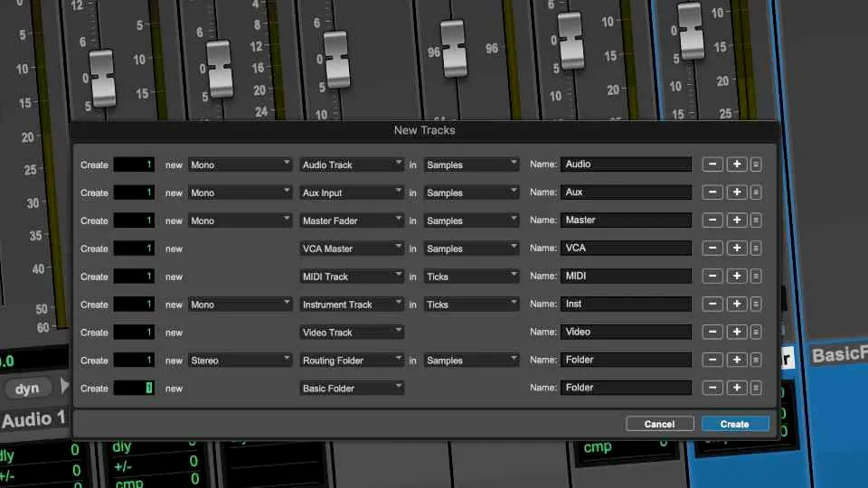The image size is (868, 488).
Task: Open the Aux Input track type dropdown
Action: point(352,192)
